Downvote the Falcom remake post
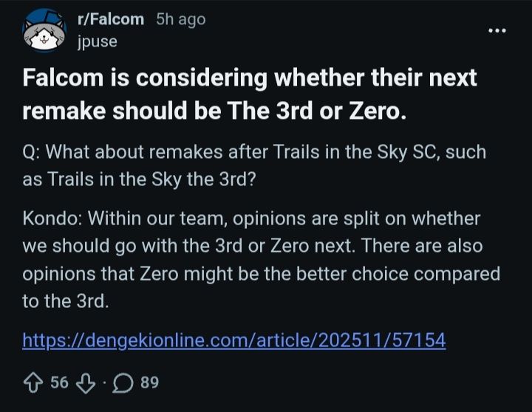This screenshot has height=412, width=532. [85, 382]
